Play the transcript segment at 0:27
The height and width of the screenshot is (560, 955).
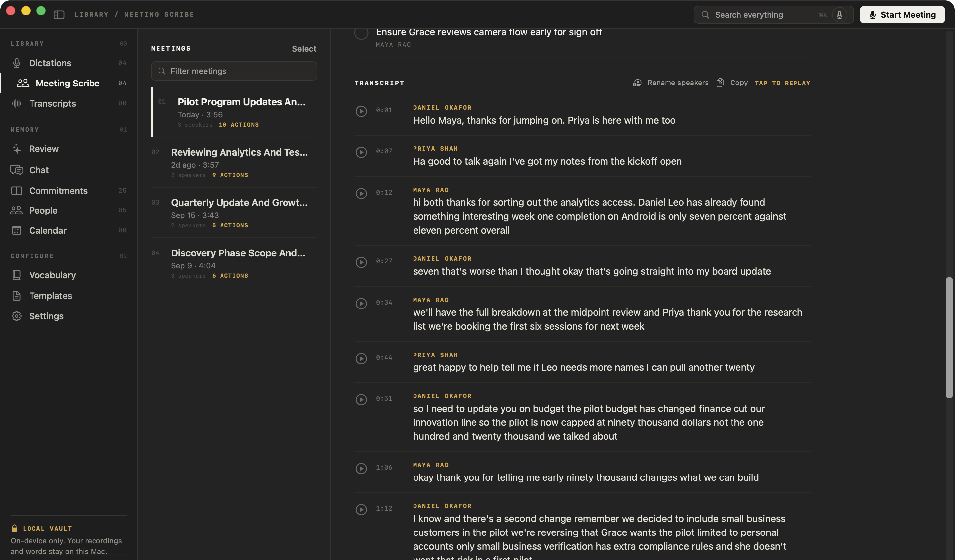point(361,262)
